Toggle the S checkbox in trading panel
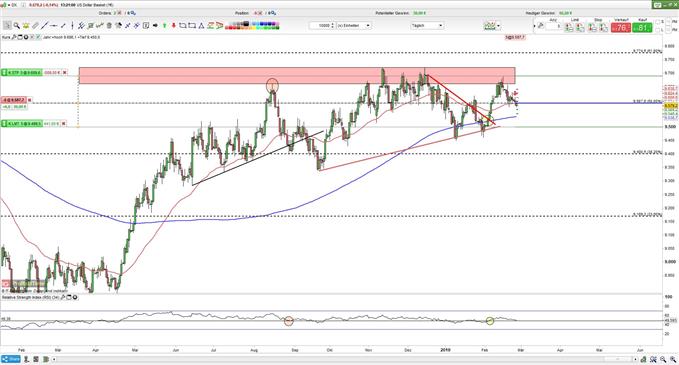 (658, 22)
